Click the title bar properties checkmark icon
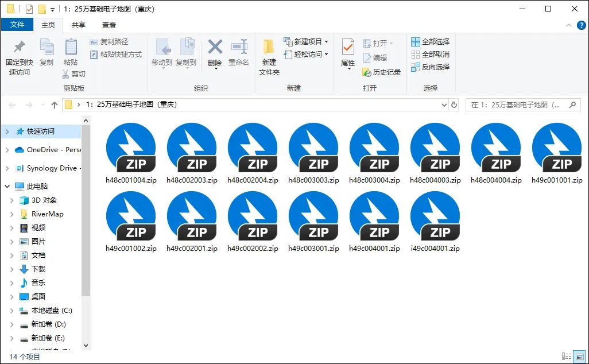The width and height of the screenshot is (589, 364). click(x=29, y=9)
